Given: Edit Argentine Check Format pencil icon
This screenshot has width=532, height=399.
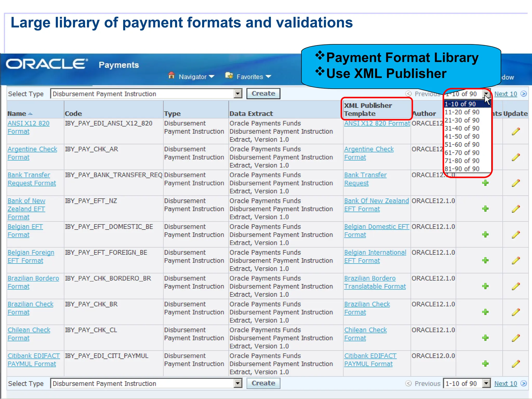Looking at the screenshot, I should (516, 157).
